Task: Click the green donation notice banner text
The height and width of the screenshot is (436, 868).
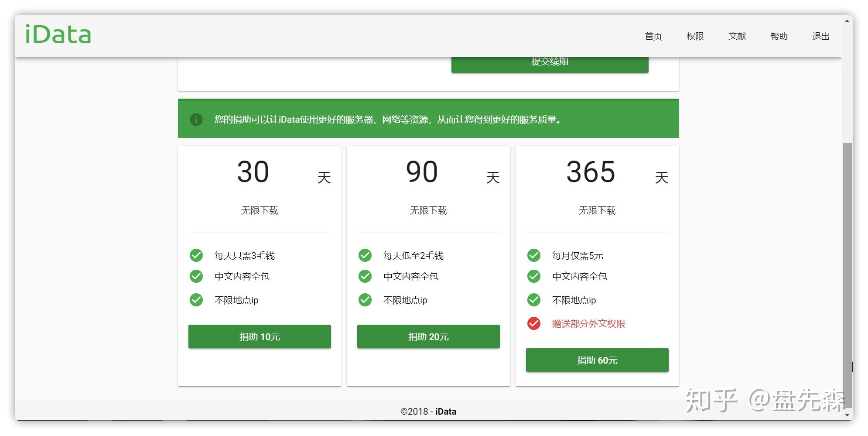Action: pyautogui.click(x=388, y=119)
